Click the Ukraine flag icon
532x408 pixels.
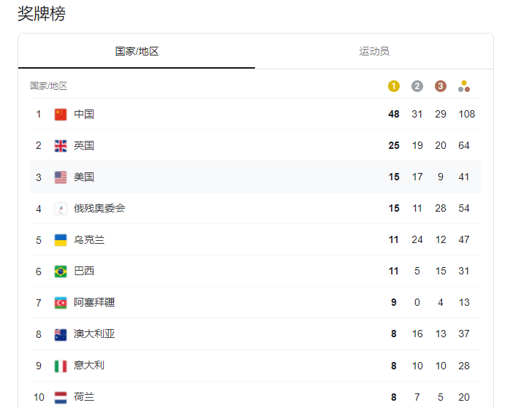pyautogui.click(x=61, y=240)
